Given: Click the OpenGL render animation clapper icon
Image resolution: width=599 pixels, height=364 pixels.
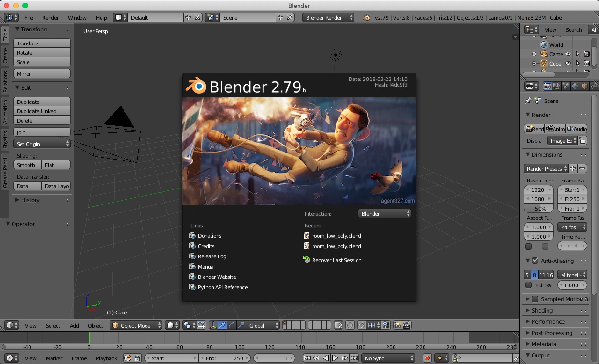Looking at the screenshot, I should (x=407, y=325).
